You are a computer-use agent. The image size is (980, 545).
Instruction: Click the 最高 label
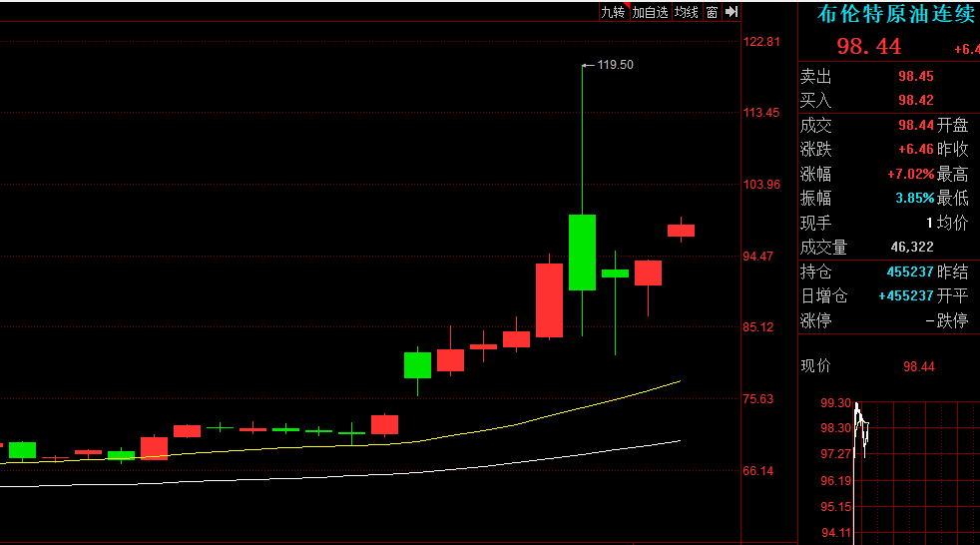pos(952,174)
